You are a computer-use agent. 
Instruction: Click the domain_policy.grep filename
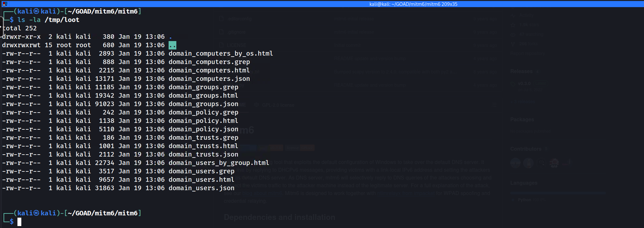point(203,112)
